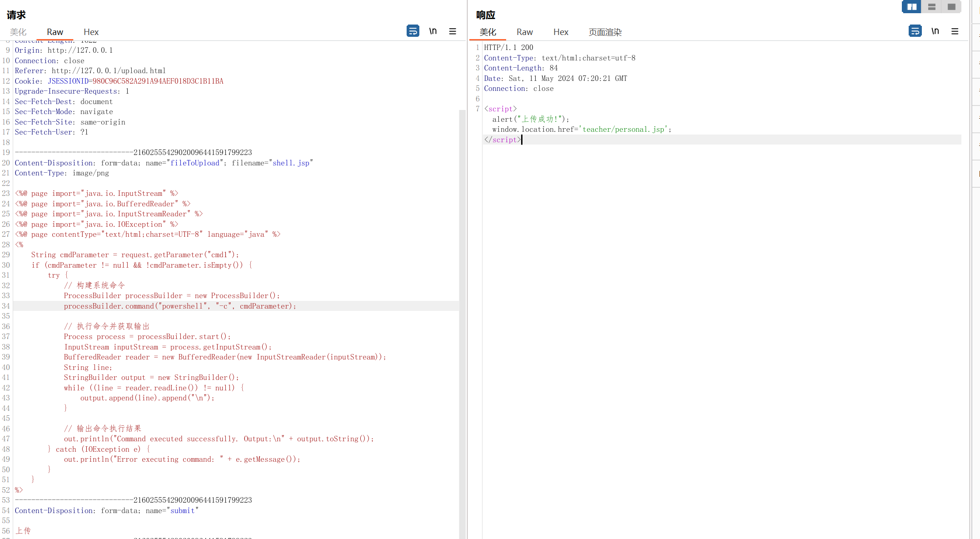
Task: Click the java.io.BufferedReader import line
Action: pyautogui.click(x=103, y=204)
